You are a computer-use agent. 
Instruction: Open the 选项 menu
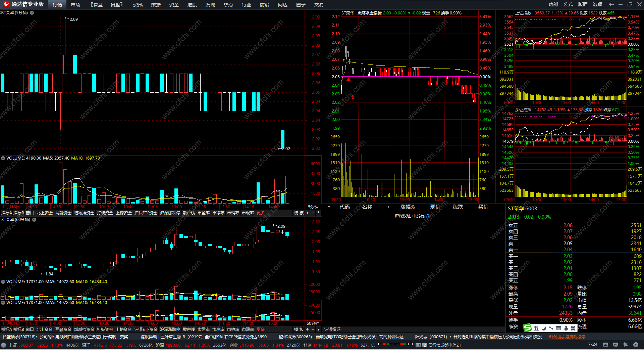pos(598,4)
